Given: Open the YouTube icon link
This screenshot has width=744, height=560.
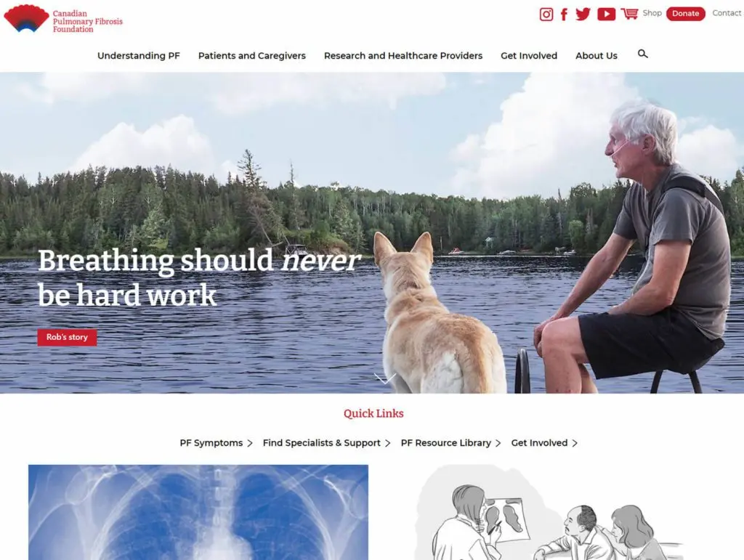Looking at the screenshot, I should pos(606,15).
